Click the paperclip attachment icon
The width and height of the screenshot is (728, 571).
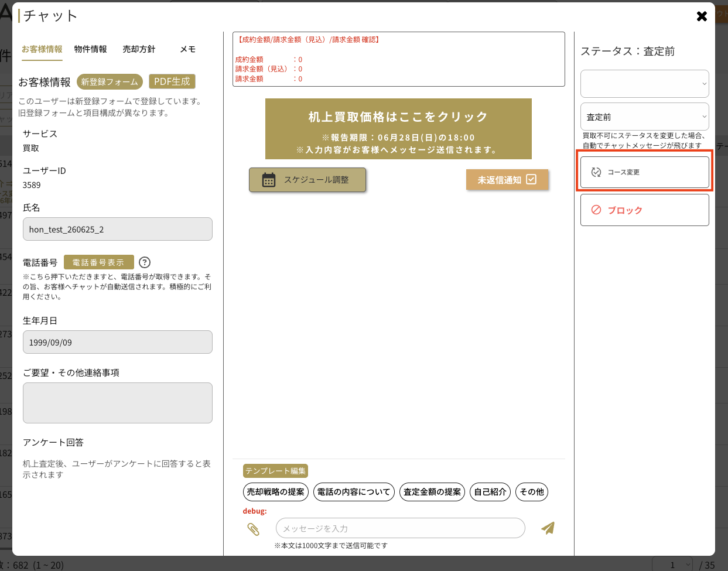[253, 529]
